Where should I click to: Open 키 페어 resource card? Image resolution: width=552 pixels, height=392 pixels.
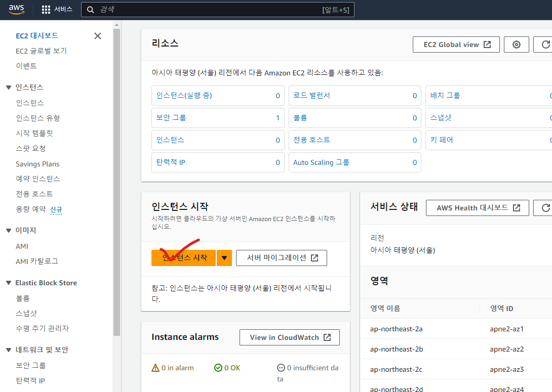point(489,140)
